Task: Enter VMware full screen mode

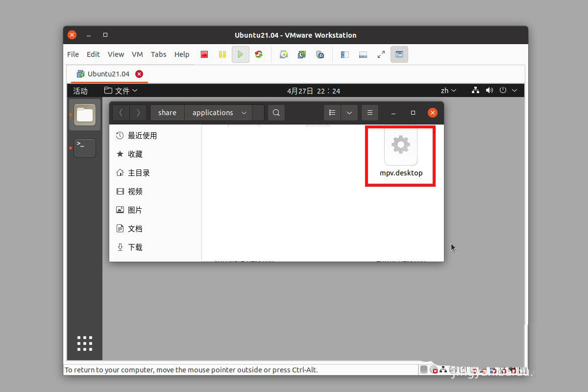Action: coord(381,54)
